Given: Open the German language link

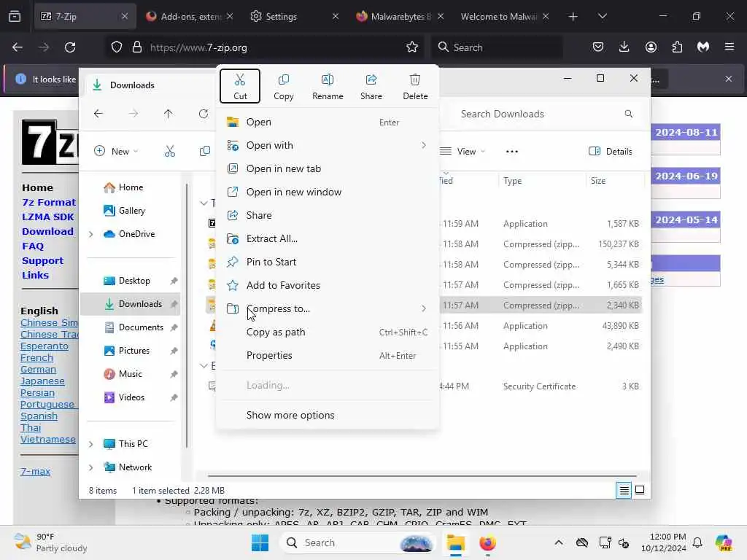Looking at the screenshot, I should pyautogui.click(x=38, y=370).
